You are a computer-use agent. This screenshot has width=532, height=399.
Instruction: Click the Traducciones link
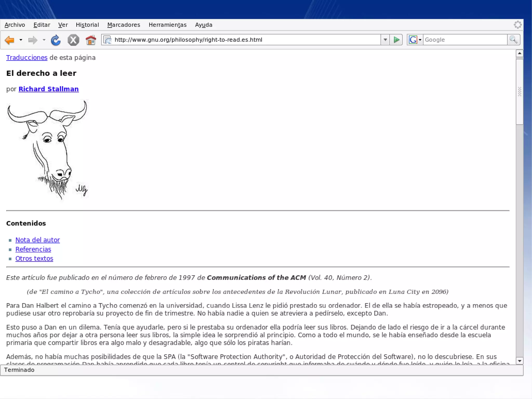(x=27, y=58)
